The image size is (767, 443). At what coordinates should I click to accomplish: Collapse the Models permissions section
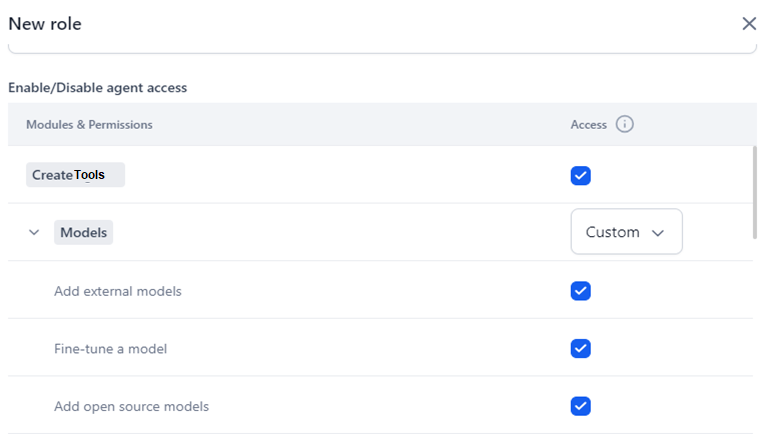tap(34, 233)
